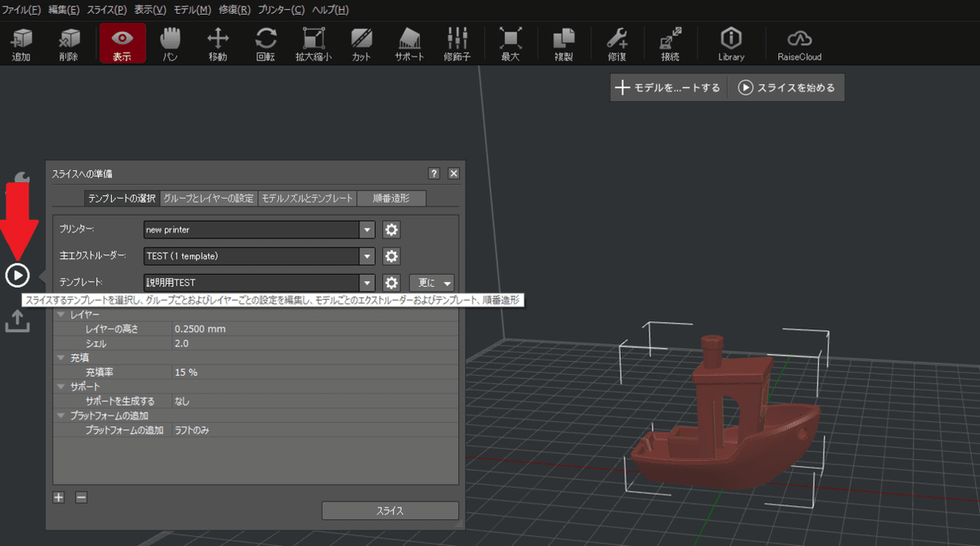
Task: Open the 表示(V) menu
Action: [150, 10]
